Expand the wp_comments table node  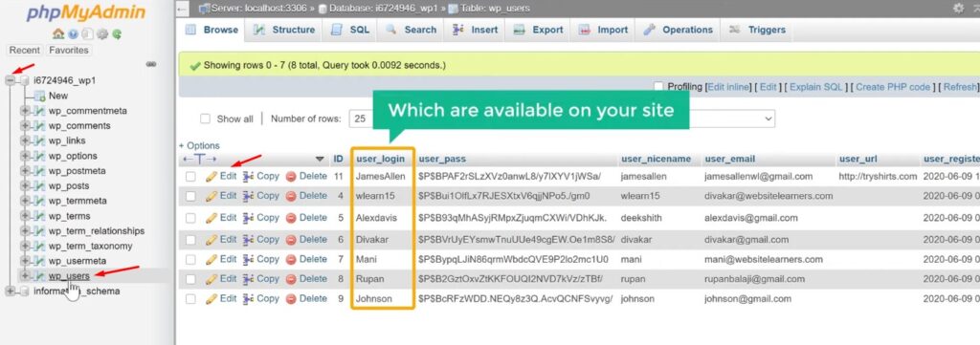click(25, 126)
